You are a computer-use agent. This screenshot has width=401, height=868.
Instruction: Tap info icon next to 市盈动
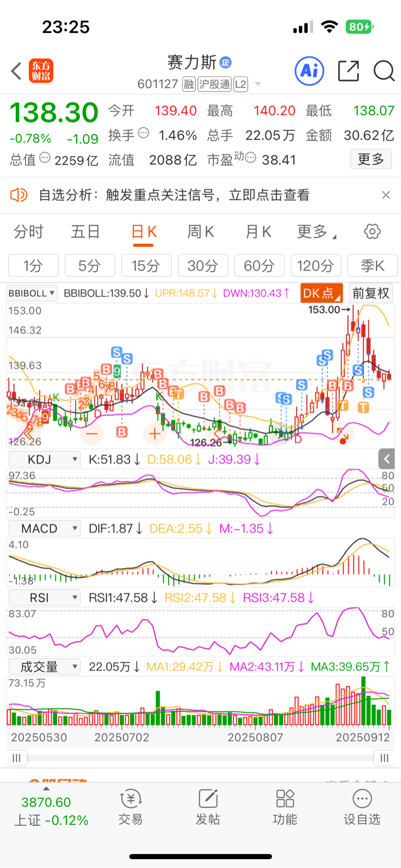point(251,158)
